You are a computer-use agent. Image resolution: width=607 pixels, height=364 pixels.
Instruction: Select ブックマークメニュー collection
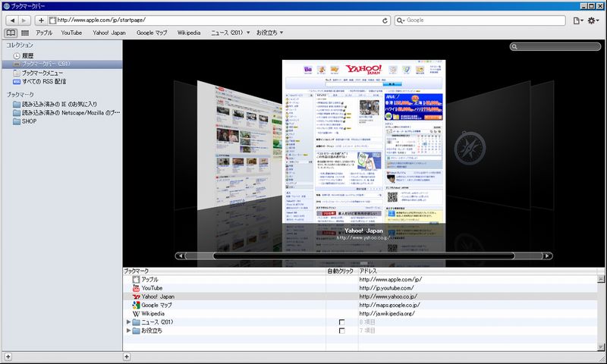pyautogui.click(x=42, y=73)
